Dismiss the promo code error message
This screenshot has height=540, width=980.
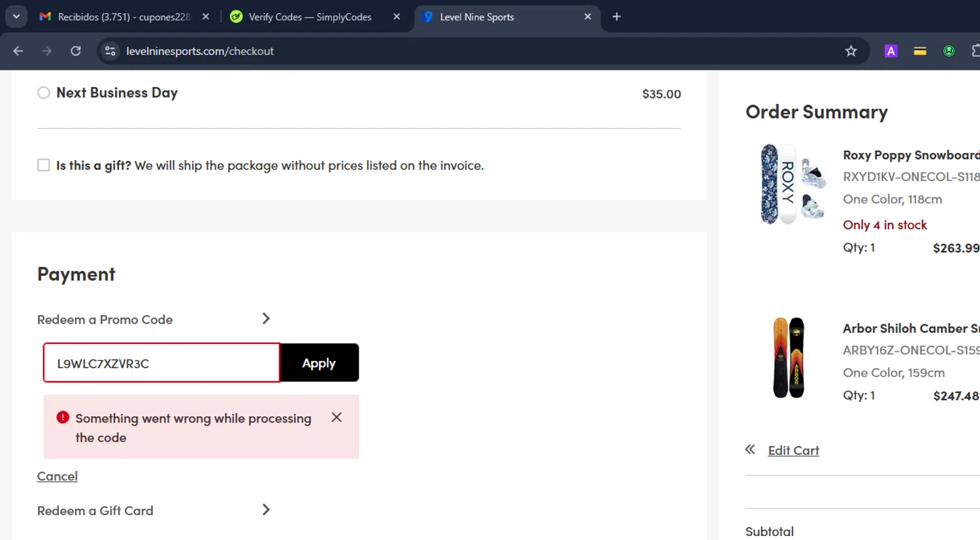[336, 417]
